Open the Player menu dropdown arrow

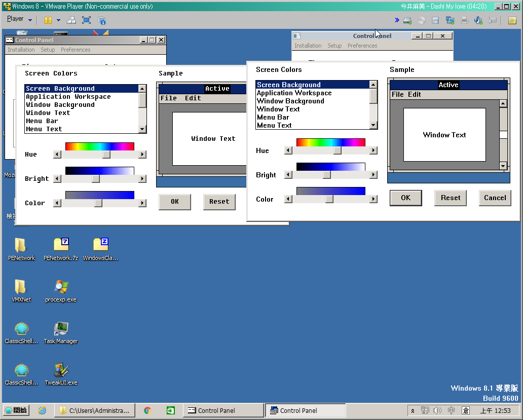tap(29, 20)
